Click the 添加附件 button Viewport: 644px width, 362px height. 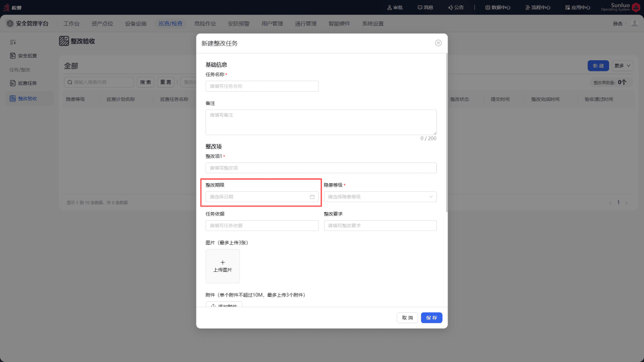(224, 305)
